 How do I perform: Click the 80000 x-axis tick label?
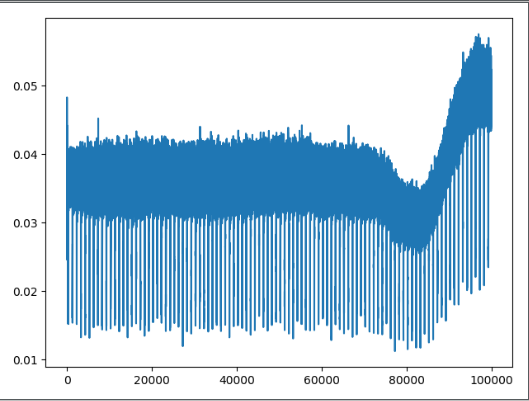[407, 380]
